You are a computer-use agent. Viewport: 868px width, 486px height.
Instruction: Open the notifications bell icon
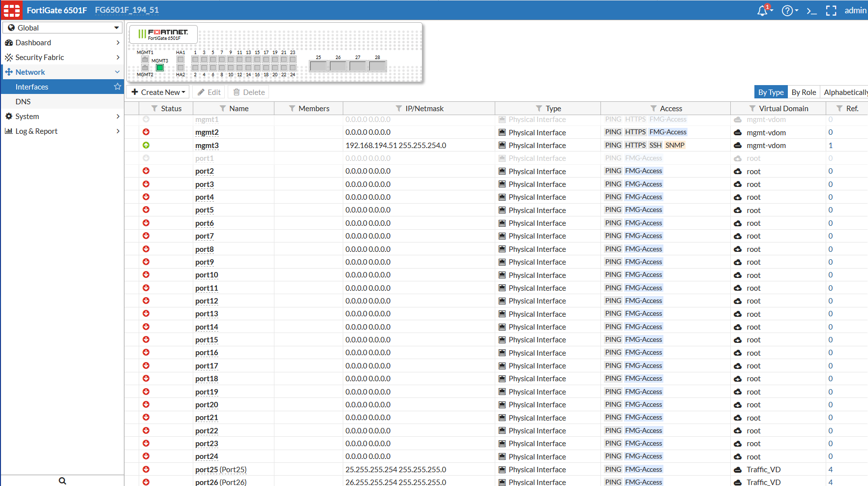(762, 10)
